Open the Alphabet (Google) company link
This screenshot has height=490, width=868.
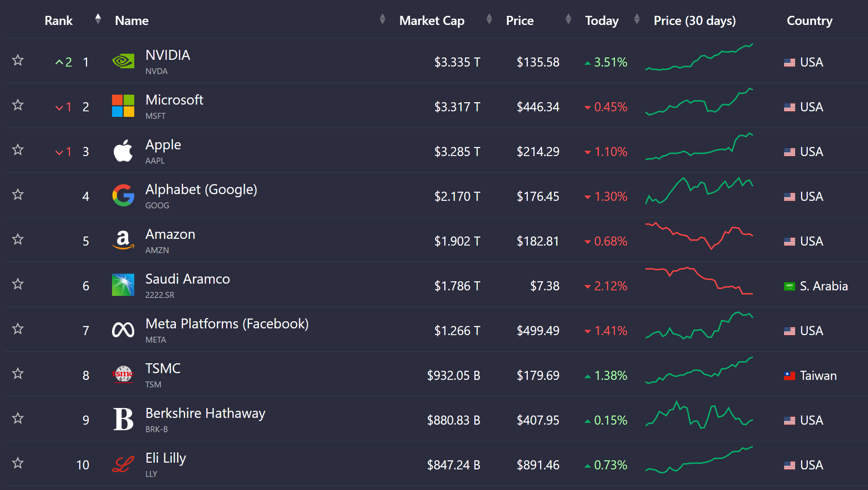(x=201, y=190)
